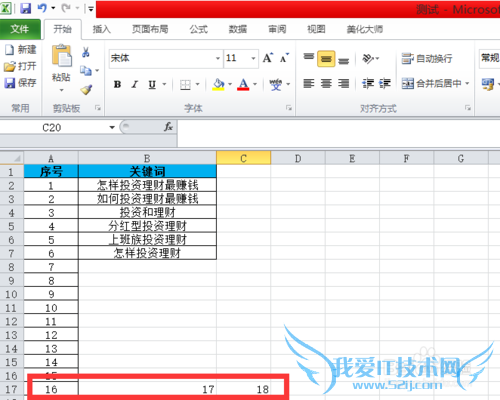The image size is (500, 400).
Task: Click 自动换行 wrap text button
Action: point(427,59)
